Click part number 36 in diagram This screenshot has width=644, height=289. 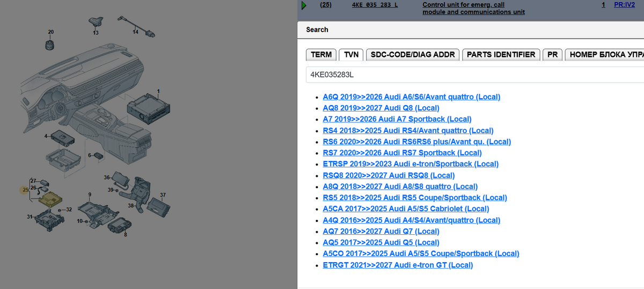pos(106,177)
